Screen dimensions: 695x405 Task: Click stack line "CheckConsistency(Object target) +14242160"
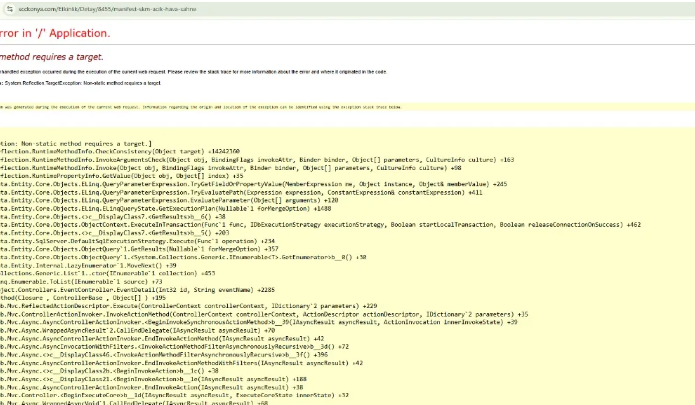coord(120,152)
